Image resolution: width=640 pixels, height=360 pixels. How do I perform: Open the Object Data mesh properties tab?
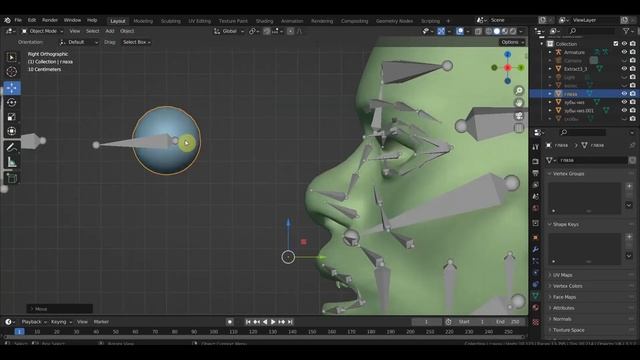point(536,296)
